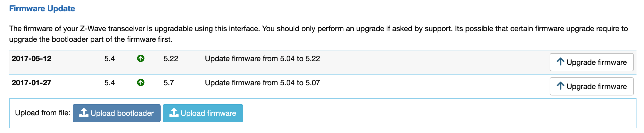Click the green arrow icon in the 2017-01-27 row
Viewport: 644px width, 133px height.
click(141, 83)
